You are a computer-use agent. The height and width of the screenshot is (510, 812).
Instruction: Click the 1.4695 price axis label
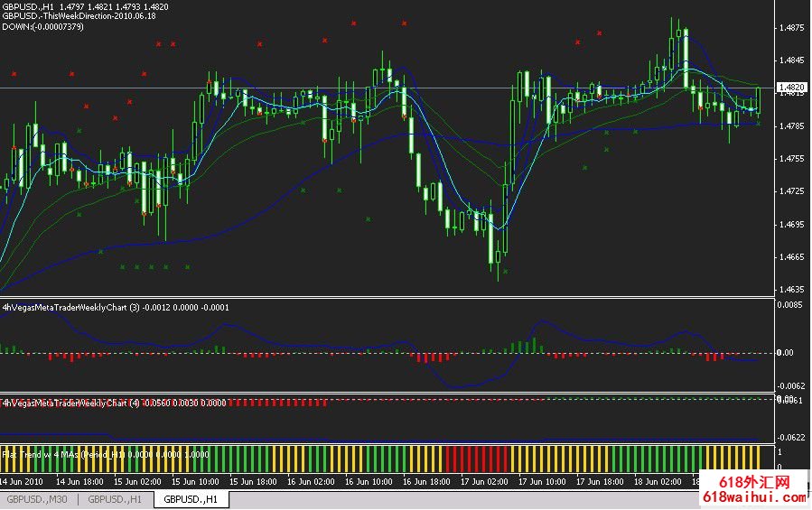click(792, 224)
